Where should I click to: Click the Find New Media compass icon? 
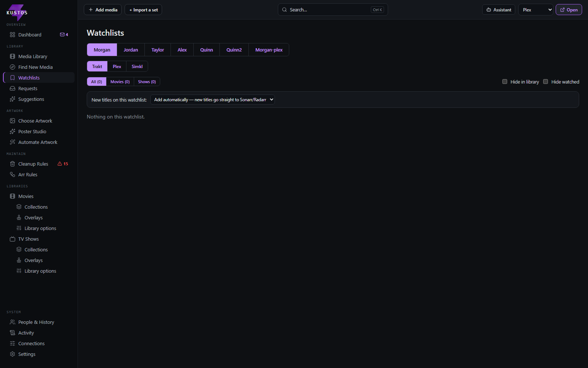tap(12, 67)
